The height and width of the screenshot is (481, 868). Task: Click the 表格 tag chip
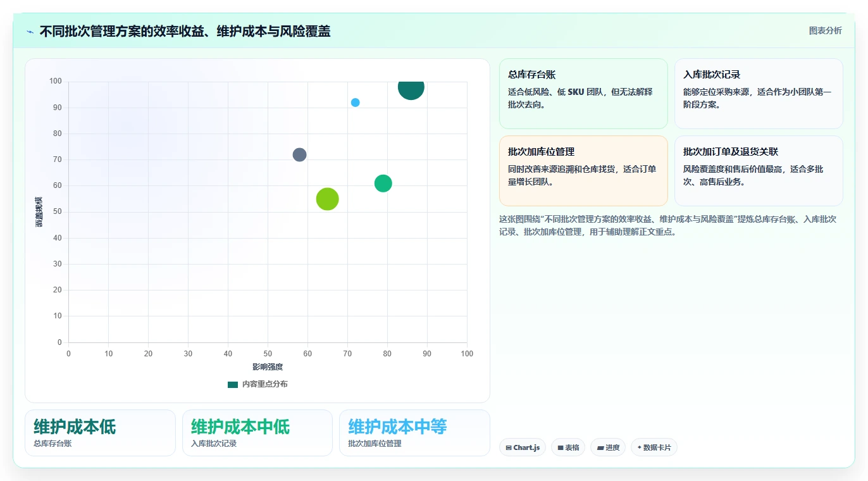pos(568,447)
